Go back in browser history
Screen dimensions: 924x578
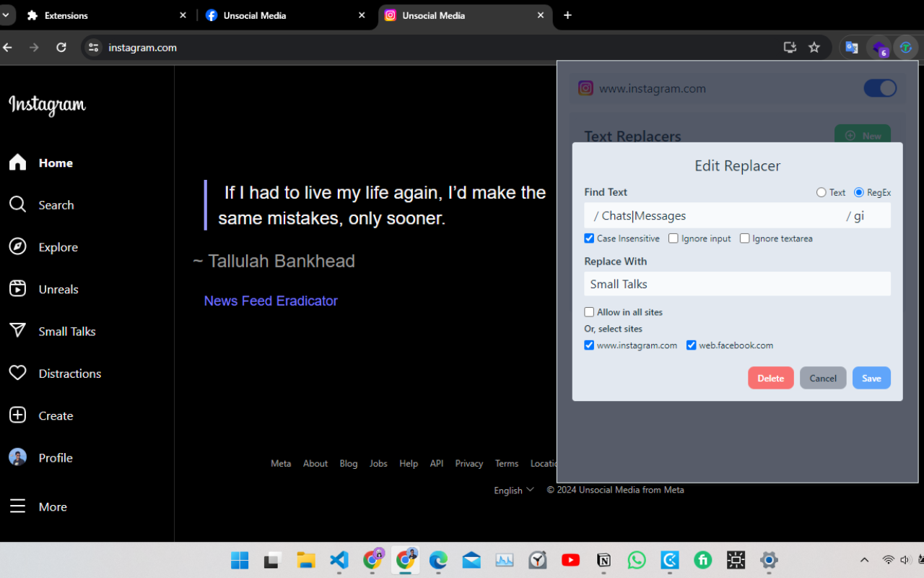(x=8, y=48)
